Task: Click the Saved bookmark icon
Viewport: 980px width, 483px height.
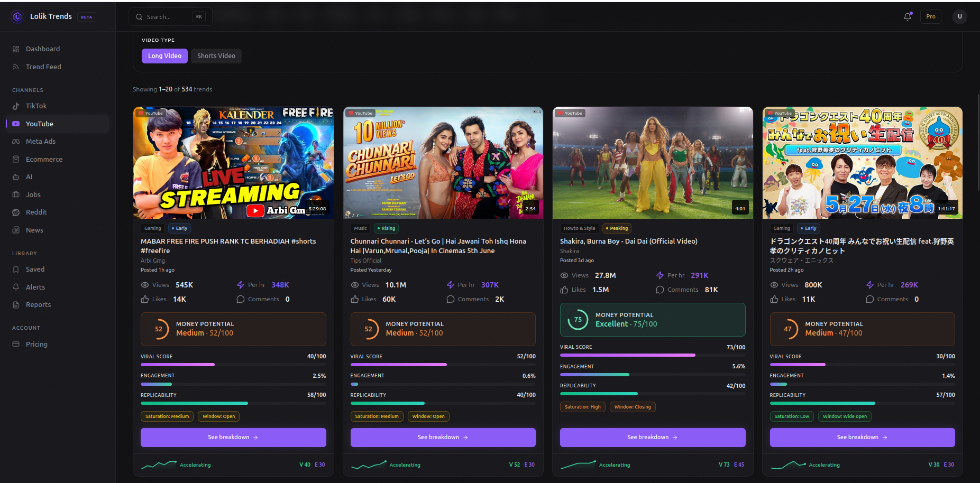Action: (x=16, y=270)
